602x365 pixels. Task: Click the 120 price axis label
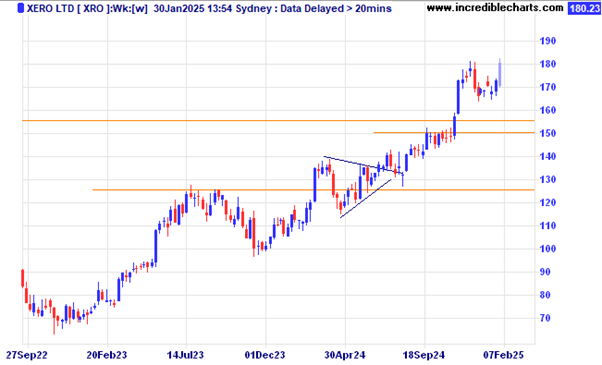pyautogui.click(x=547, y=203)
